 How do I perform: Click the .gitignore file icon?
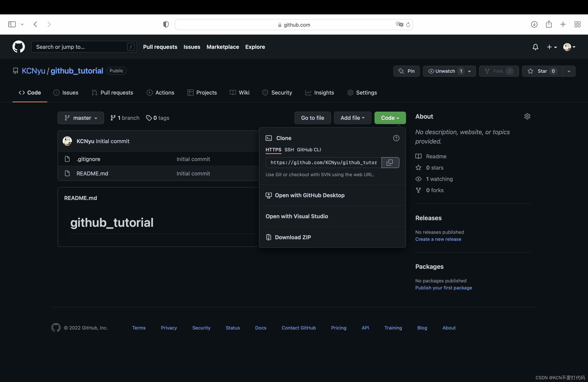67,159
